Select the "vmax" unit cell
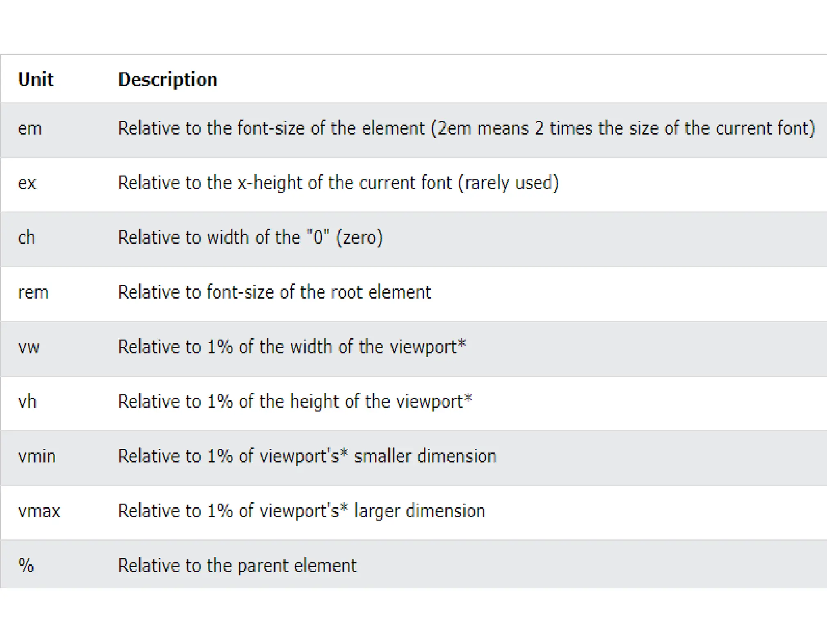This screenshot has width=840, height=630. pos(39,511)
